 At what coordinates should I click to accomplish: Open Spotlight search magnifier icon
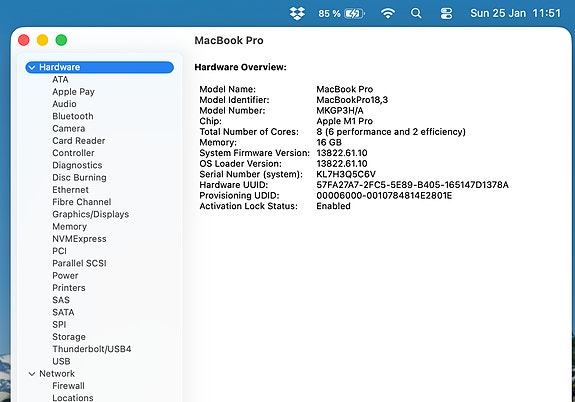(416, 14)
